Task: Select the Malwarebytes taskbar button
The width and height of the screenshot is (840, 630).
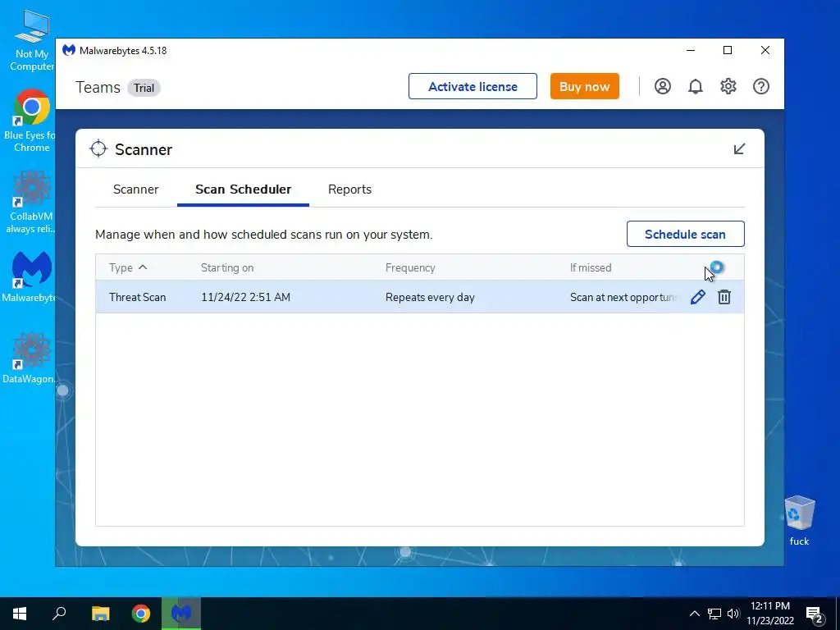Action: pyautogui.click(x=181, y=614)
